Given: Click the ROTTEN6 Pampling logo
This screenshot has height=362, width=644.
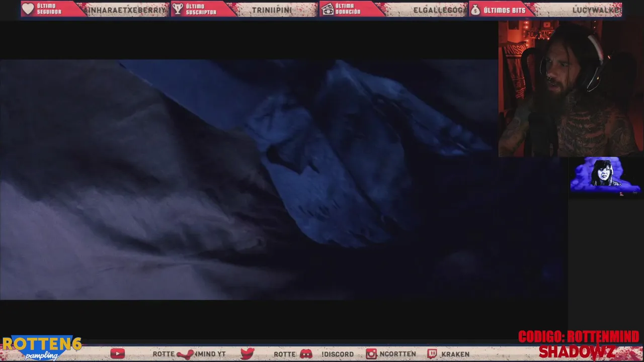Looking at the screenshot, I should point(41,348).
